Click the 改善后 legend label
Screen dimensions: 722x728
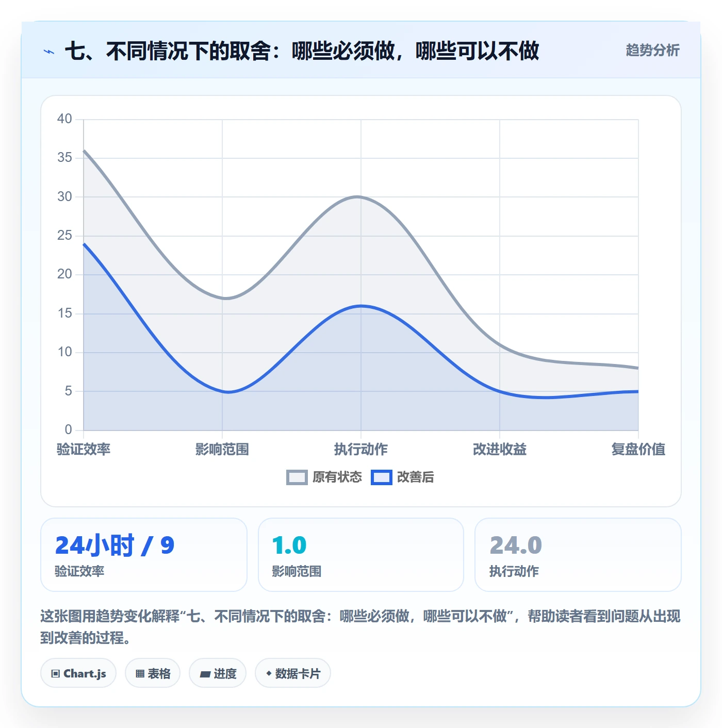415,477
